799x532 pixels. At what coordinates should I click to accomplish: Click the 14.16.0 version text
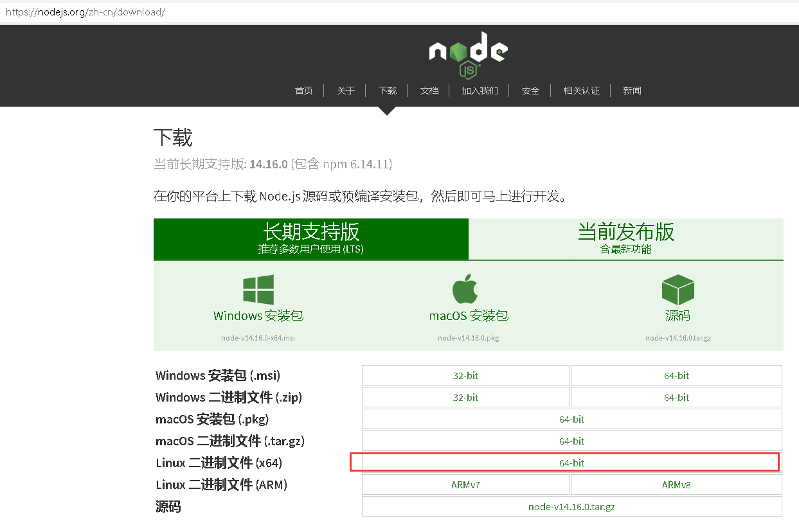269,164
